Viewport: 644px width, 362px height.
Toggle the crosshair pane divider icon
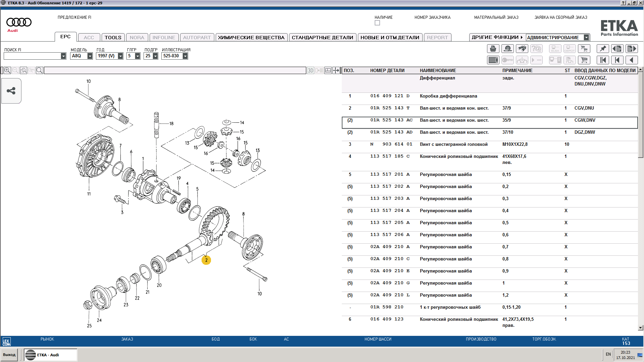[x=336, y=70]
